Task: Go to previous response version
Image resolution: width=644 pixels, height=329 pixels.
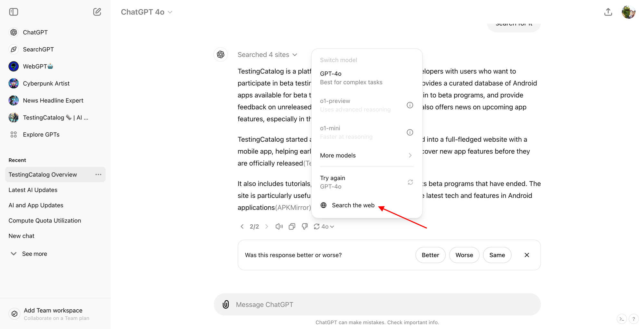Action: (242, 227)
